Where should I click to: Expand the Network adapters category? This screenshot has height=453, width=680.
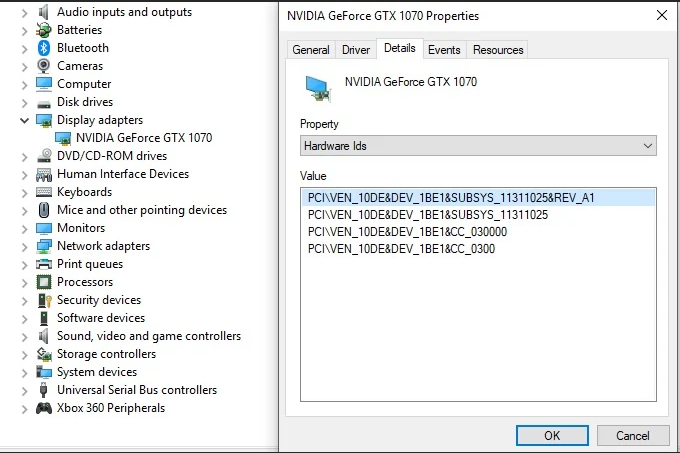25,246
